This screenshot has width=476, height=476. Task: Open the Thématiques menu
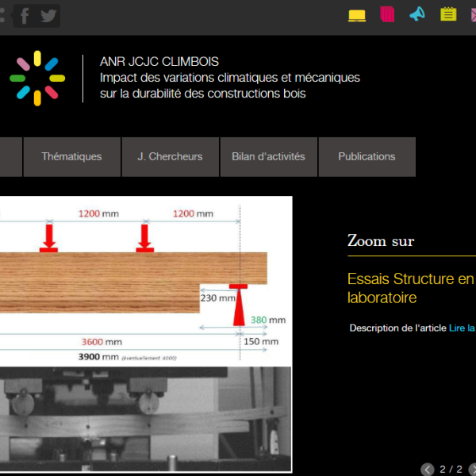pyautogui.click(x=71, y=157)
